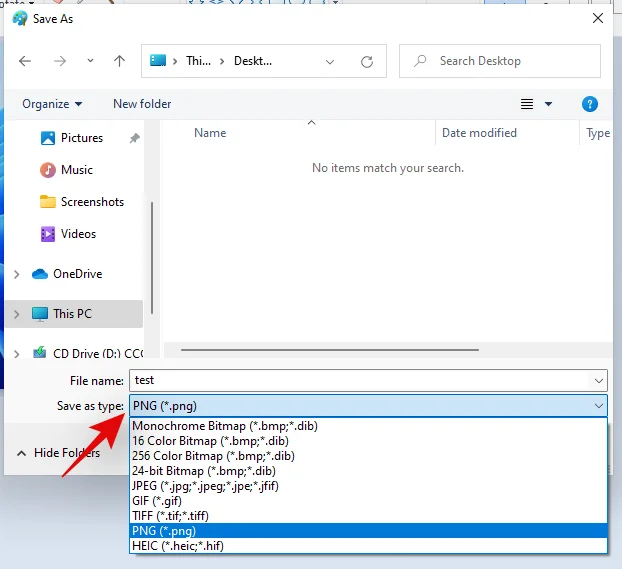Image resolution: width=622 pixels, height=569 pixels.
Task: Click the Paint icon in title bar
Action: [20, 19]
